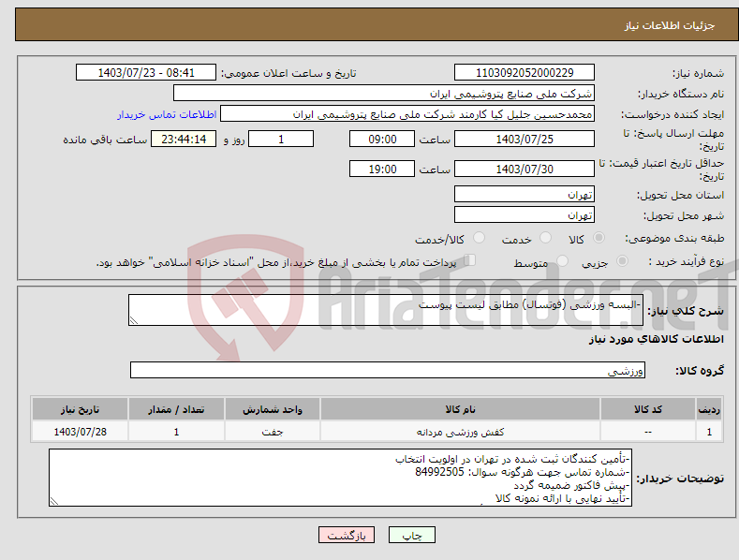Click the price validity date 1403/07/30
The height and width of the screenshot is (560, 739).
click(x=525, y=169)
